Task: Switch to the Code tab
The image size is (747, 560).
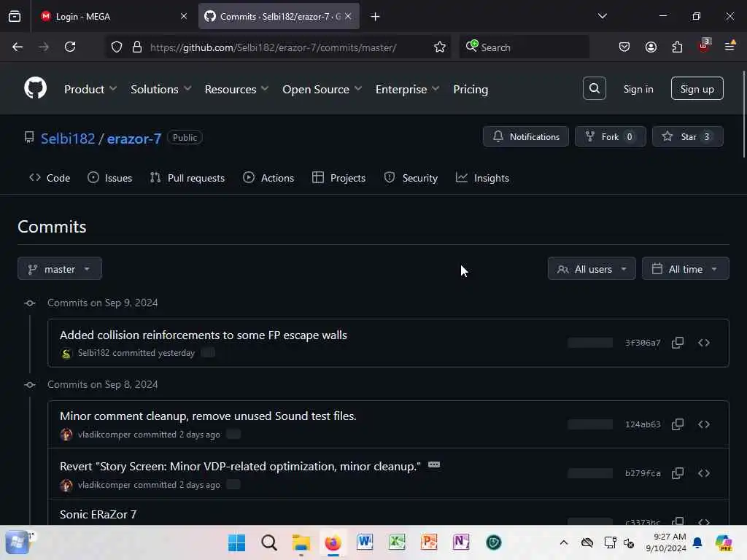Action: point(50,178)
